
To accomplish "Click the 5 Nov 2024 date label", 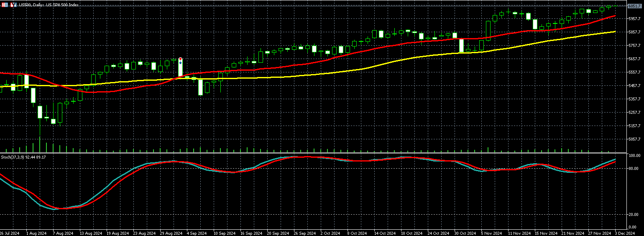I will coord(491,233).
